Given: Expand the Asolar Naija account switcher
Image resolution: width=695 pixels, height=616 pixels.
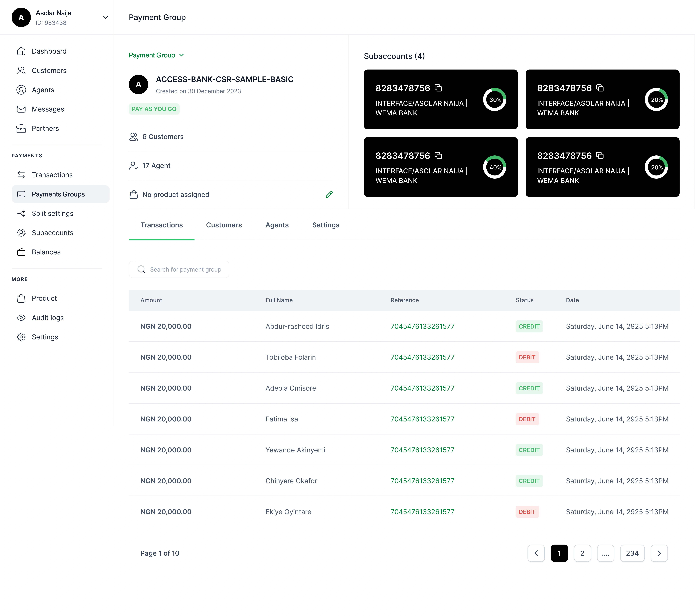Looking at the screenshot, I should [105, 17].
